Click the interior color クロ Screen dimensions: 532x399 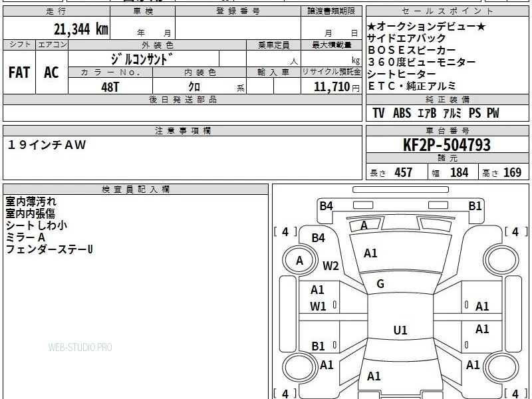click(194, 86)
